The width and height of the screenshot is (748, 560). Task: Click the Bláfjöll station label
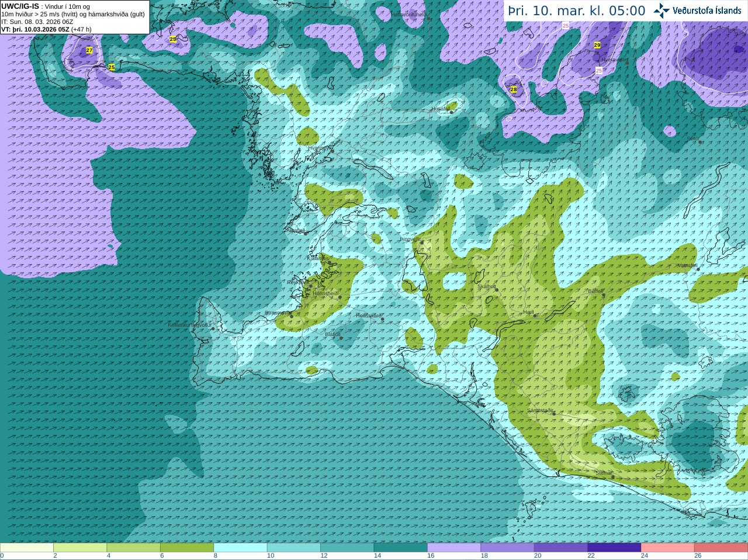click(x=333, y=334)
